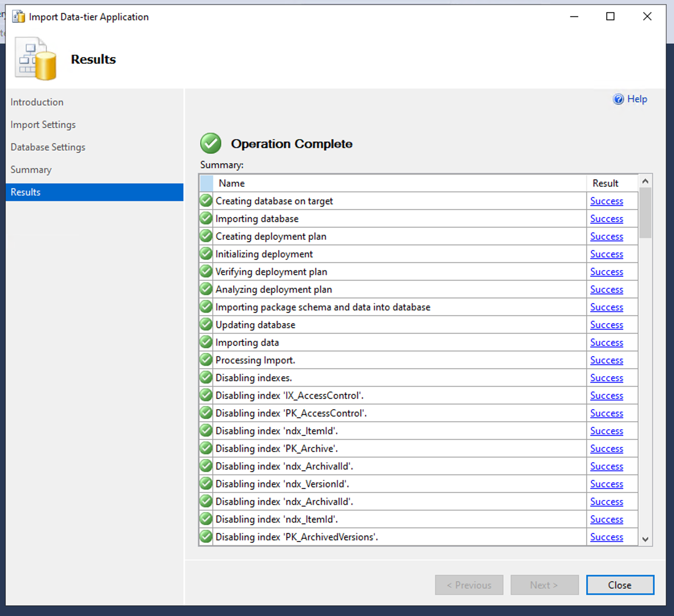The image size is (674, 616).
Task: Click green check beside Importing database
Action: coord(206,218)
